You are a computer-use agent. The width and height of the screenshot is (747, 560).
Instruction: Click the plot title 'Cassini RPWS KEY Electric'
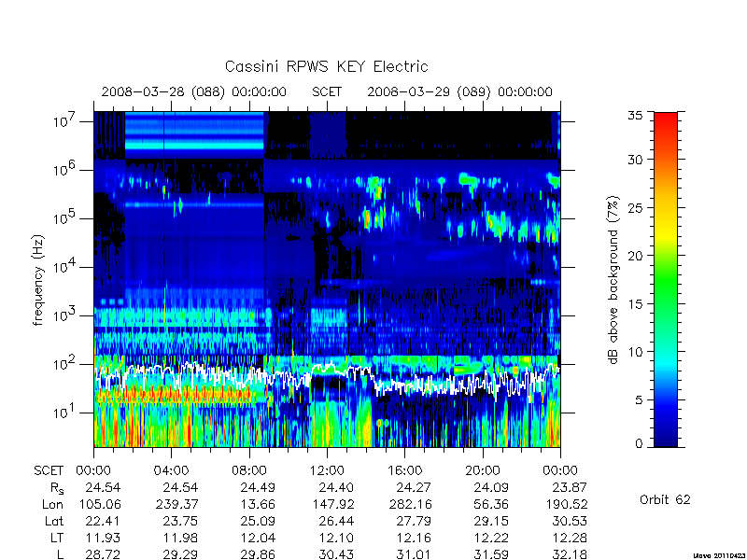coord(326,66)
